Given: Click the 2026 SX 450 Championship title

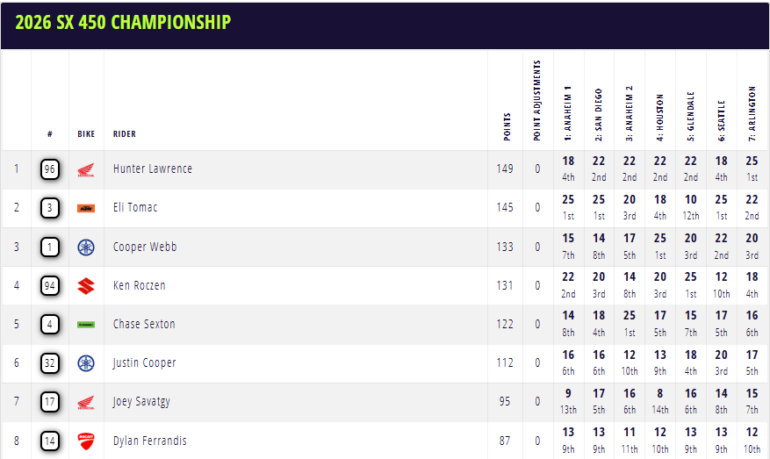Looking at the screenshot, I should click(x=123, y=22).
